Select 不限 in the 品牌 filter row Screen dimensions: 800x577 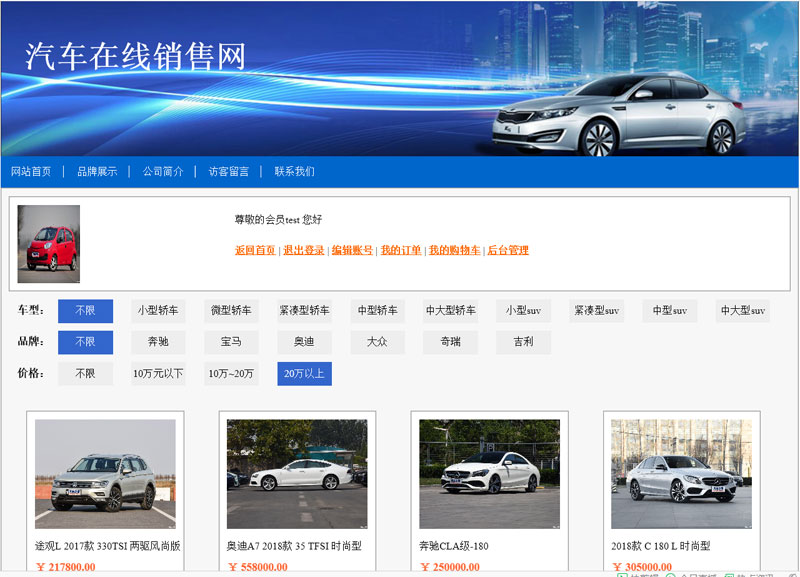point(85,342)
